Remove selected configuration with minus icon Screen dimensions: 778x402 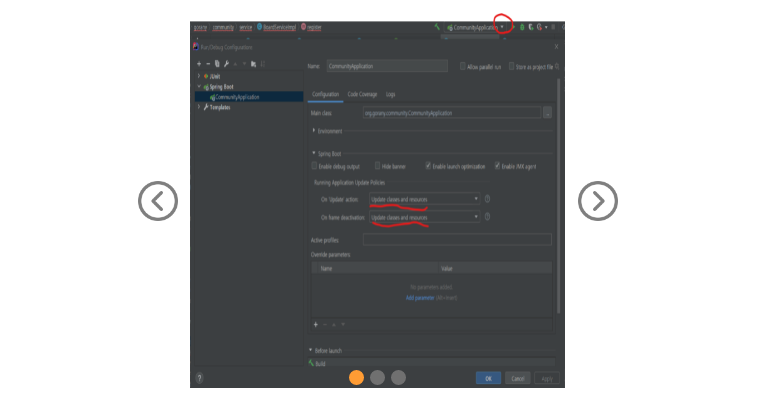208,64
